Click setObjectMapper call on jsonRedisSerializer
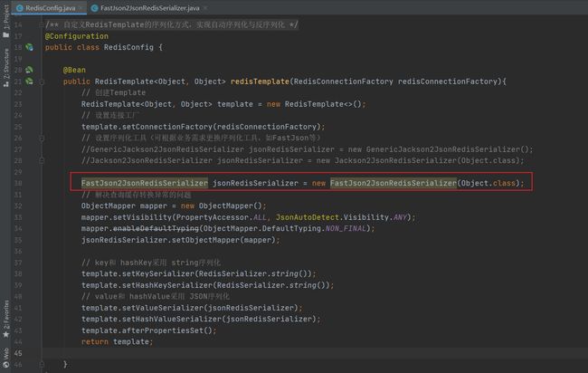588x373 pixels. pyautogui.click(x=206, y=240)
